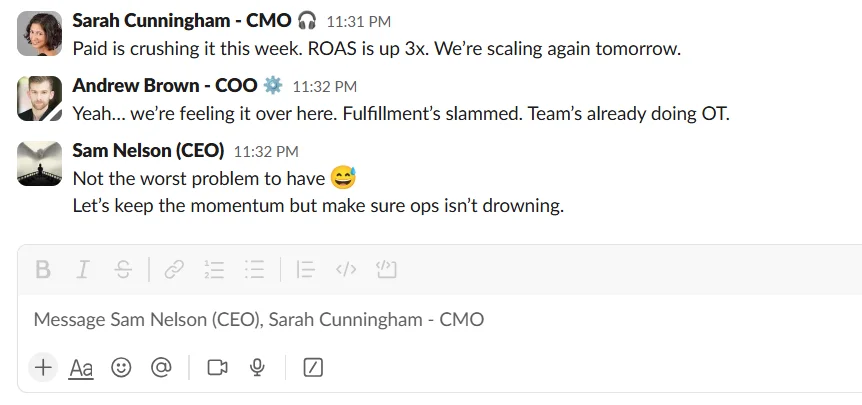The height and width of the screenshot is (405, 862).
Task: Click the message input field
Action: point(440,319)
